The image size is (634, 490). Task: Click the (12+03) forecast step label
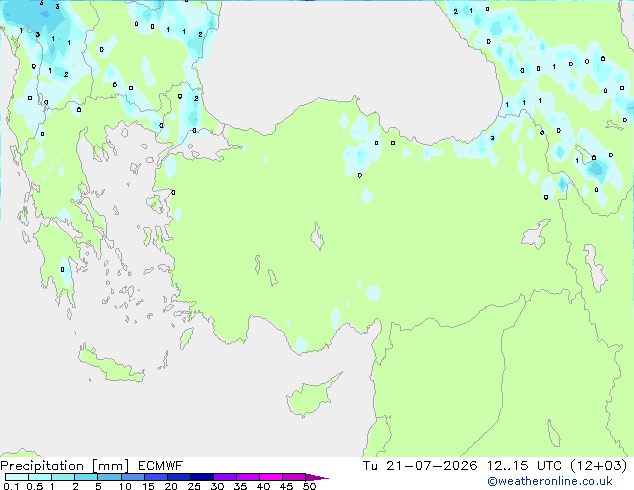click(598, 466)
